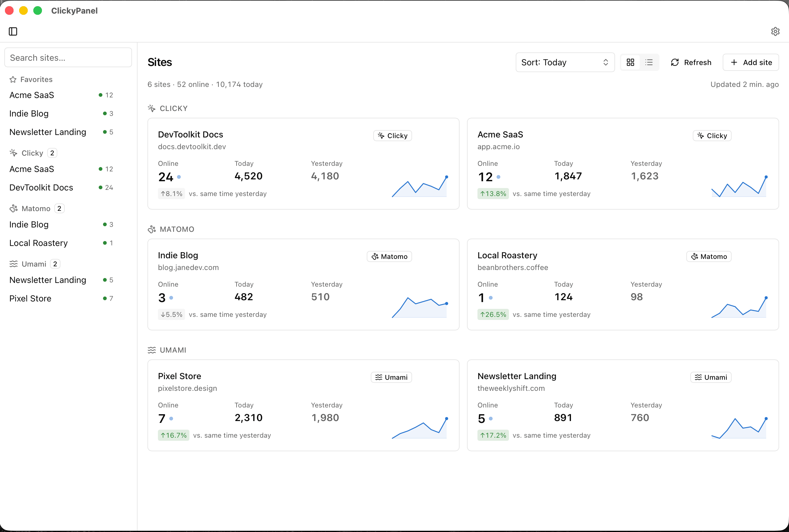Click the Refresh button
The height and width of the screenshot is (532, 789).
[691, 63]
